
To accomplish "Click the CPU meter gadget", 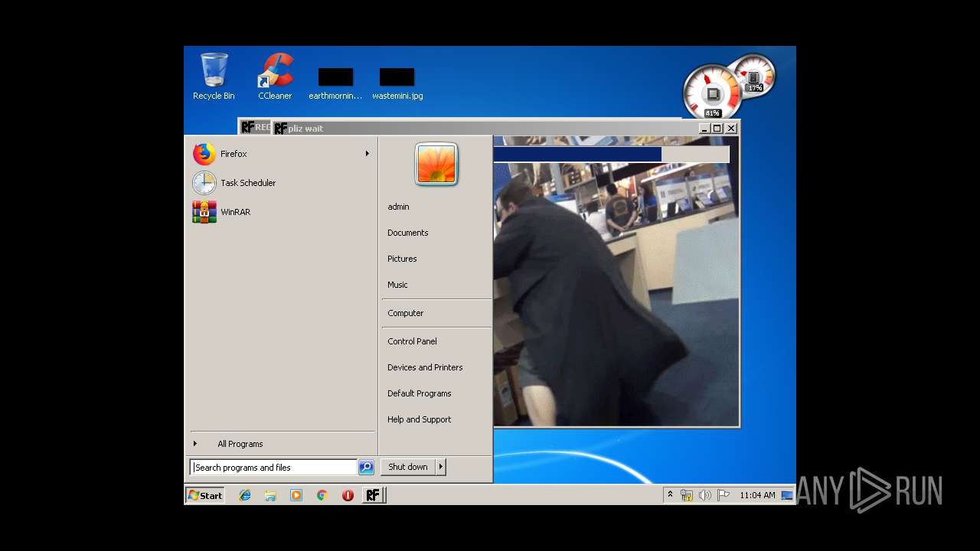I will (711, 93).
